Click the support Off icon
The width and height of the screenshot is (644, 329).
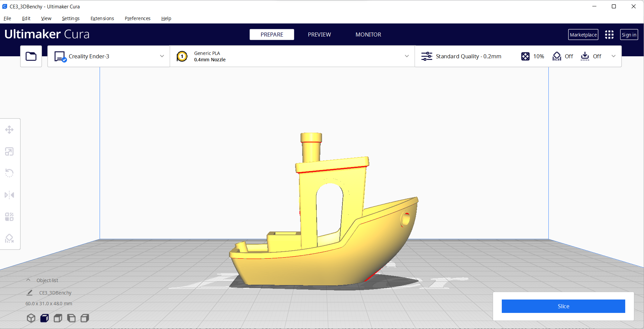[557, 56]
